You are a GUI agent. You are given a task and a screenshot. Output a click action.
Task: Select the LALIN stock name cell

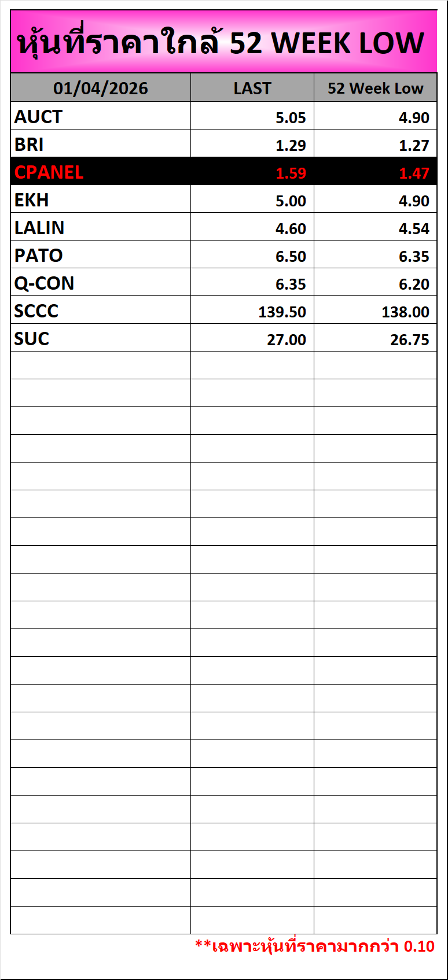point(39,228)
